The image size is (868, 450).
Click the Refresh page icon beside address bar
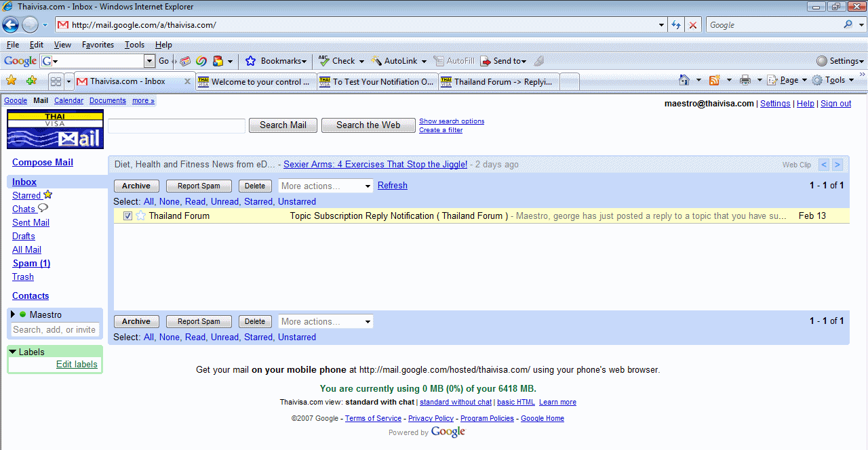pyautogui.click(x=676, y=25)
